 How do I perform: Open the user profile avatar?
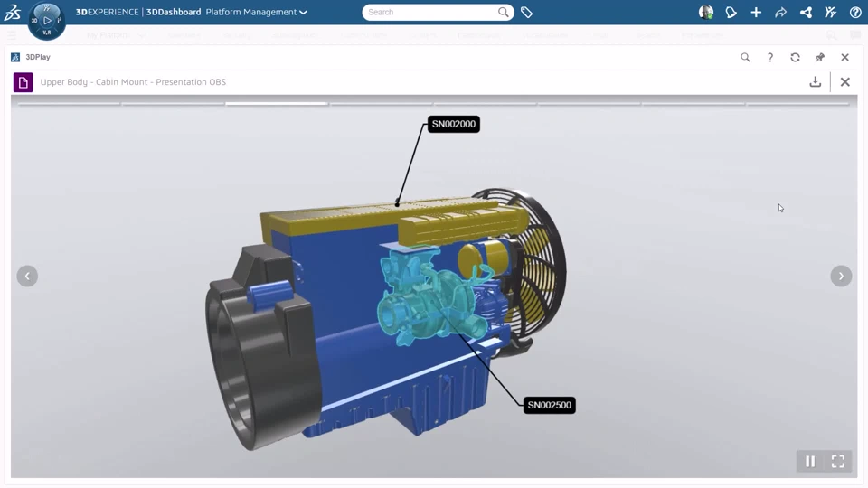[706, 12]
